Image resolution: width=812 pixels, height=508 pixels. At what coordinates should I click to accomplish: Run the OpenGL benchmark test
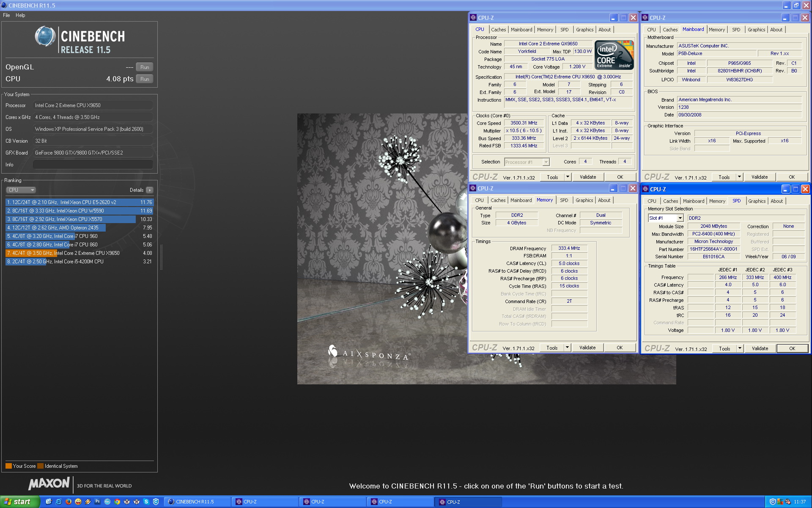[x=145, y=67]
